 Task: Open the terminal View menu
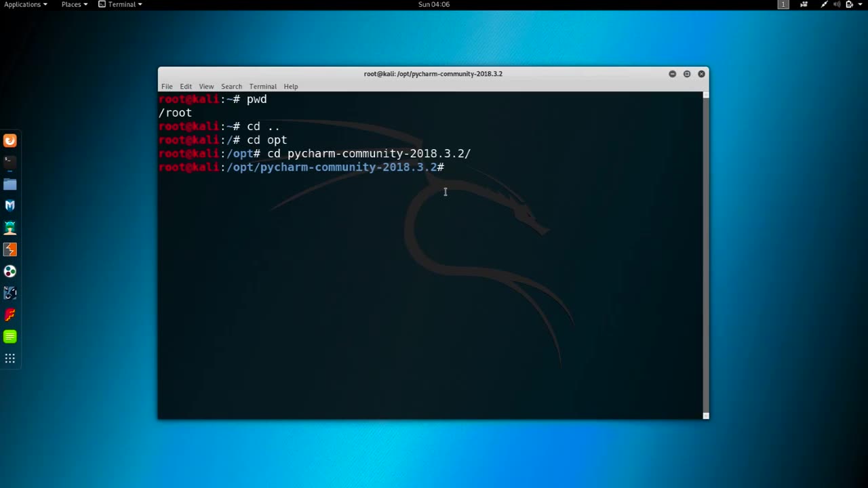coord(206,86)
